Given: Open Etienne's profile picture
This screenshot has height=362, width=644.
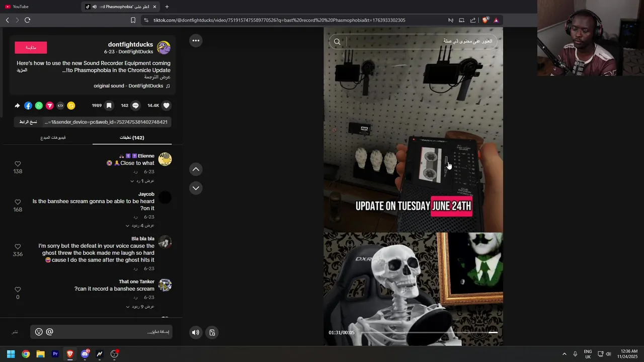Looking at the screenshot, I should [x=165, y=159].
